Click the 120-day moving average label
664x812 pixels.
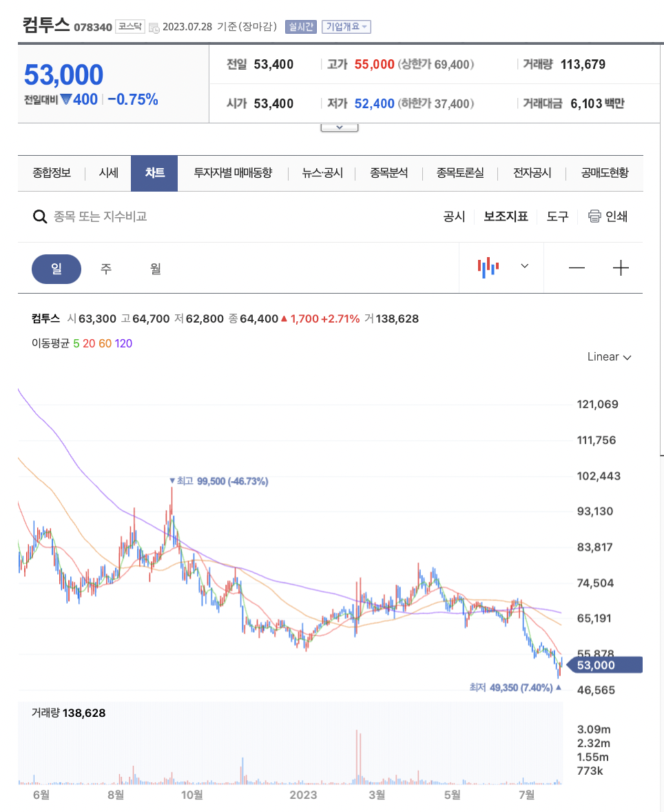click(123, 343)
